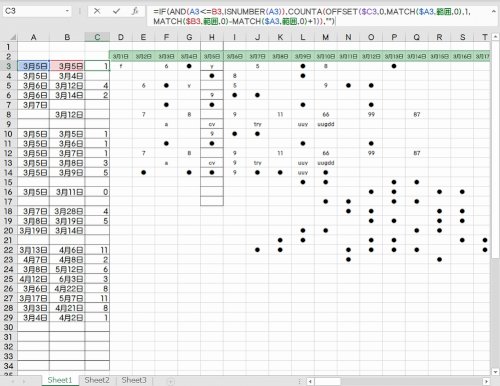Viewport: 500px width, 386px height.
Task: Click vertical scrollbar up arrow
Action: point(495,36)
